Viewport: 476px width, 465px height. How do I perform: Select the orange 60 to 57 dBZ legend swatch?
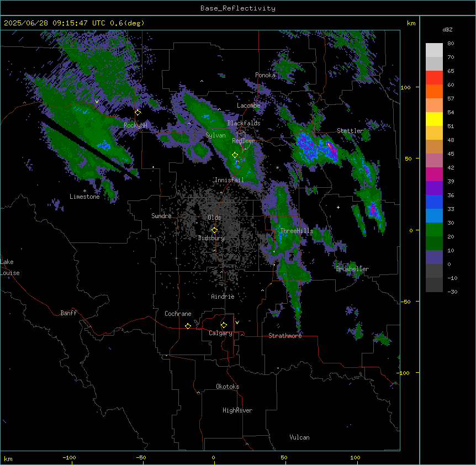coord(434,91)
